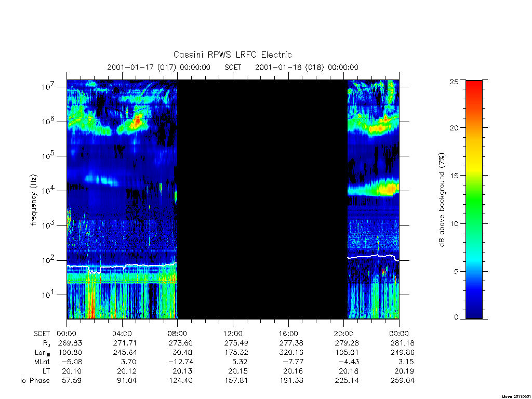Screen dimensions: 532x399
Task: Click the RJ value '271.71'
Action: click(x=125, y=343)
